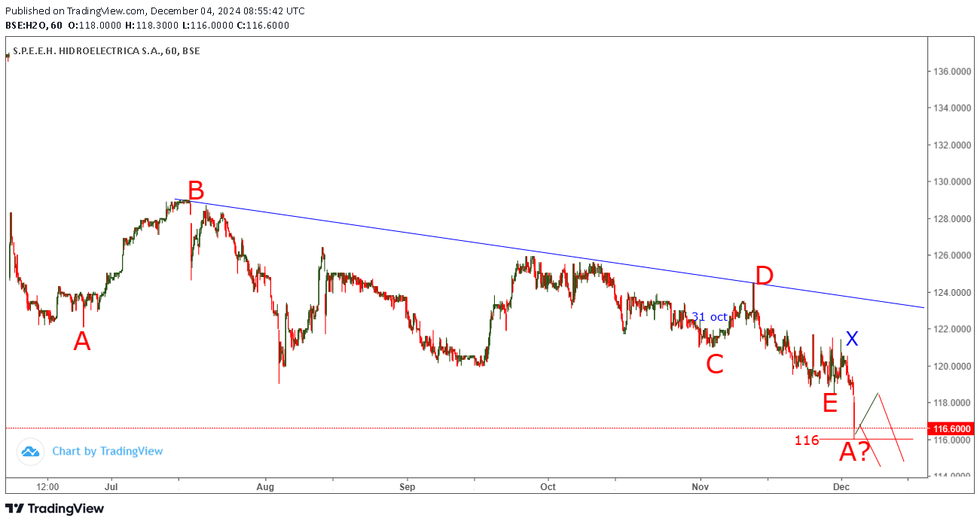The width and height of the screenshot is (980, 524).
Task: Click the 'Dec' label on the time axis
Action: pyautogui.click(x=842, y=486)
